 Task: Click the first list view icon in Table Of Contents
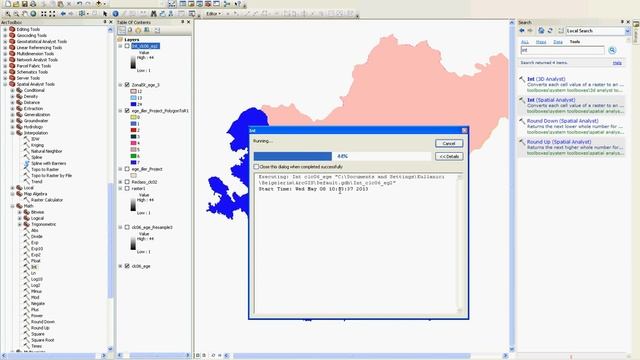122,30
